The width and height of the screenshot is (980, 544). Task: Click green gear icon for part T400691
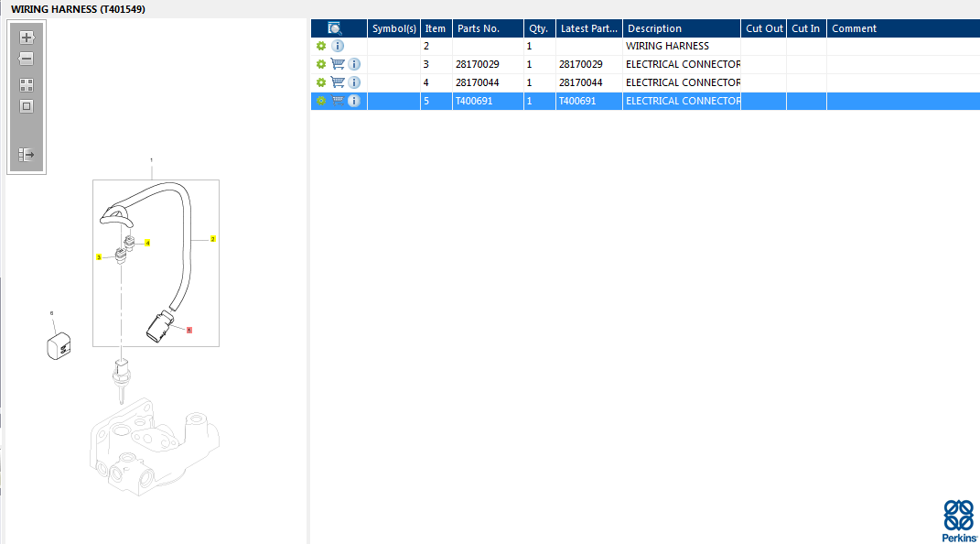tap(321, 100)
